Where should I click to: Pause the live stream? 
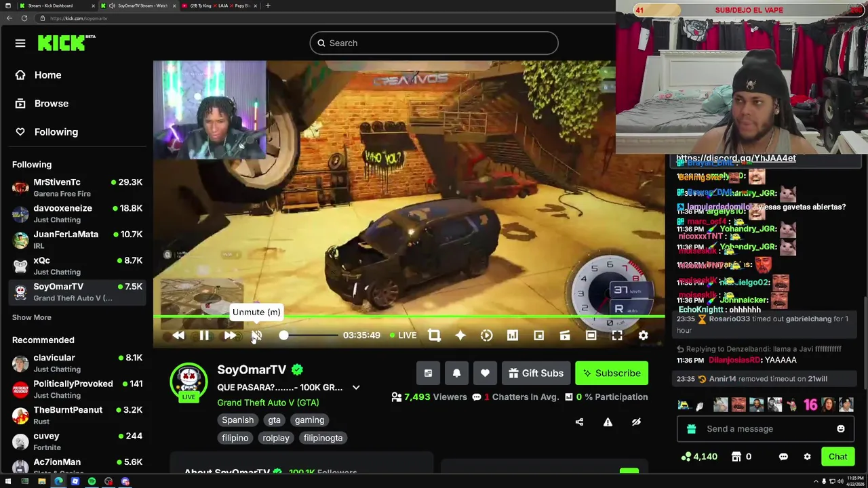(x=204, y=335)
